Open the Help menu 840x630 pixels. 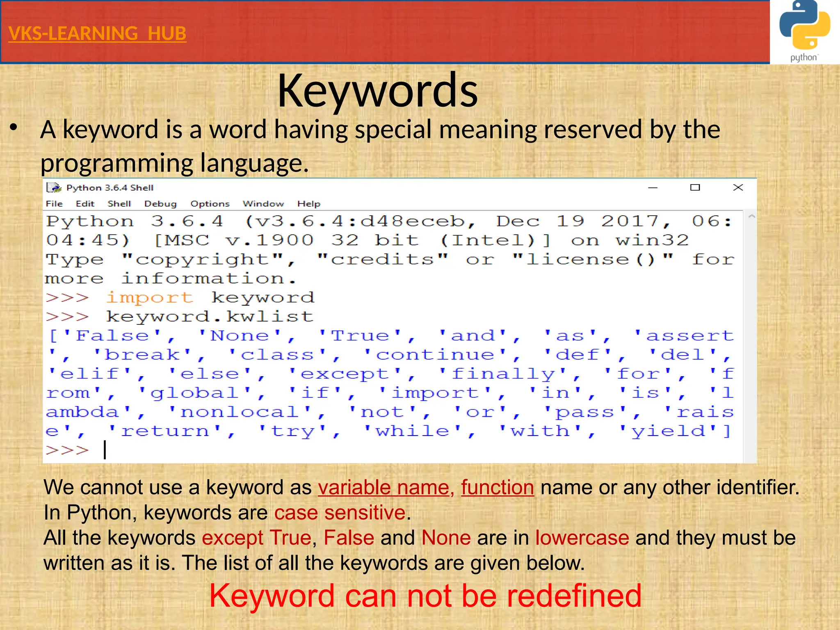click(x=309, y=203)
